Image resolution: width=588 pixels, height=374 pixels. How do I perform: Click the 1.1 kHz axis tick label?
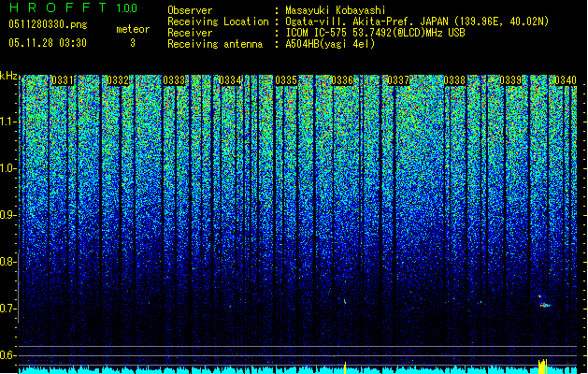pos(8,122)
